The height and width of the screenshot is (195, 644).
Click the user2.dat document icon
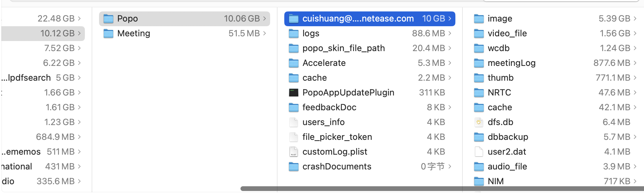pyautogui.click(x=479, y=152)
